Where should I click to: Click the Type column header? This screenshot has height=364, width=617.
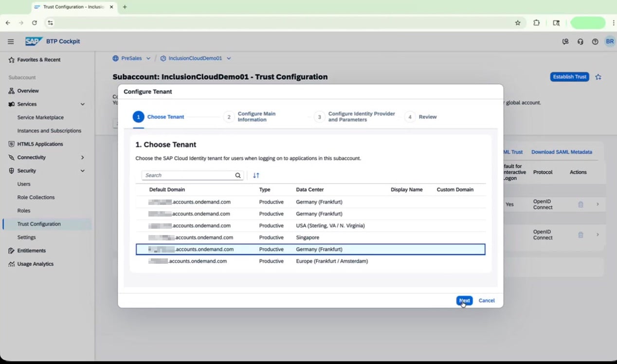click(265, 190)
